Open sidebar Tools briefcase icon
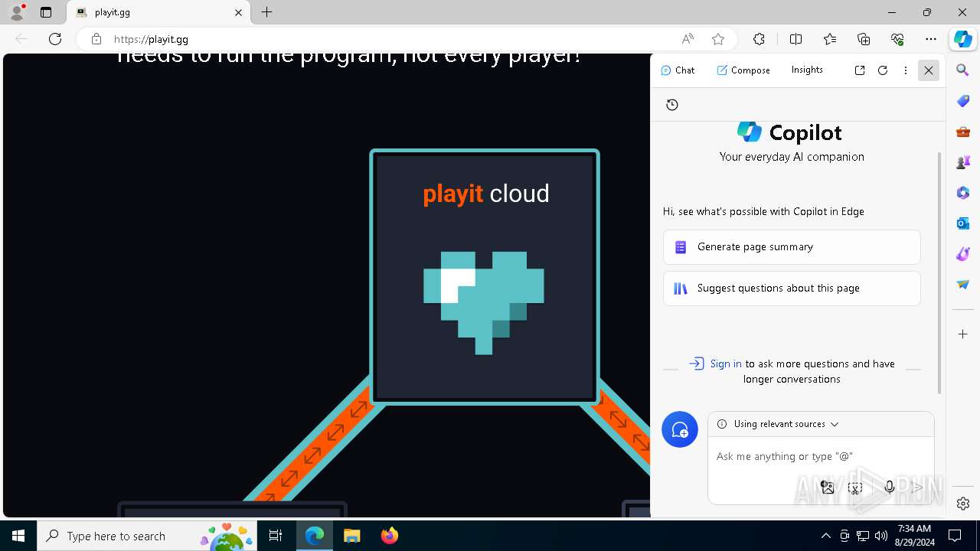Viewport: 980px width, 551px height. pyautogui.click(x=963, y=132)
